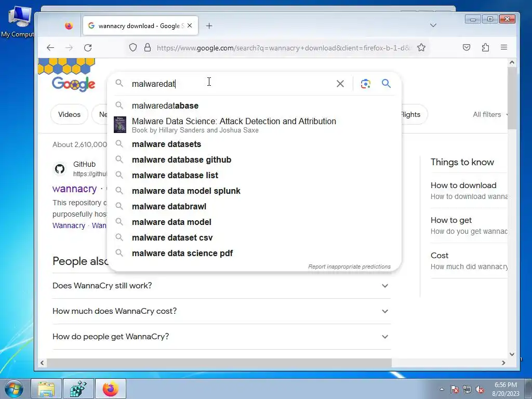Viewport: 532px width, 399px height.
Task: Pick the bare 'malware data model' suggestion
Action: click(x=254, y=222)
